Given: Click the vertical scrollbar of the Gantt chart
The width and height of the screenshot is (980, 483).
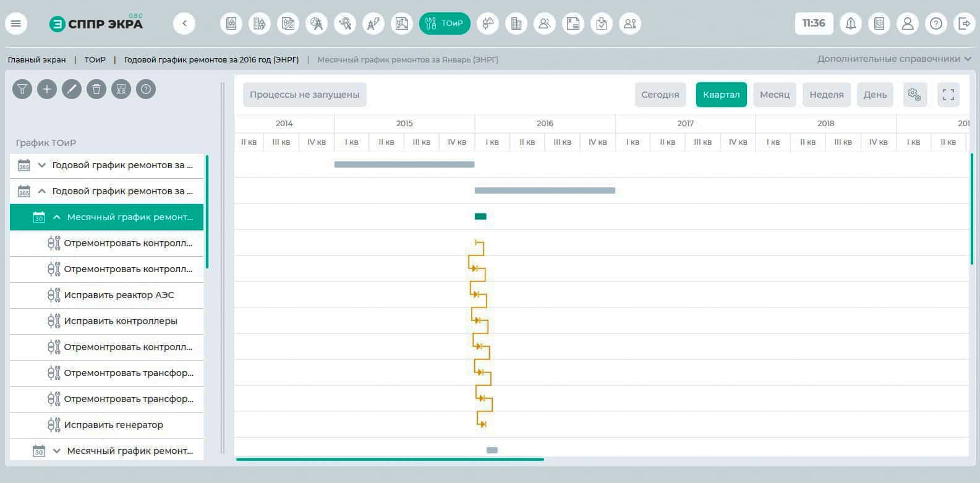Looking at the screenshot, I should click(971, 209).
